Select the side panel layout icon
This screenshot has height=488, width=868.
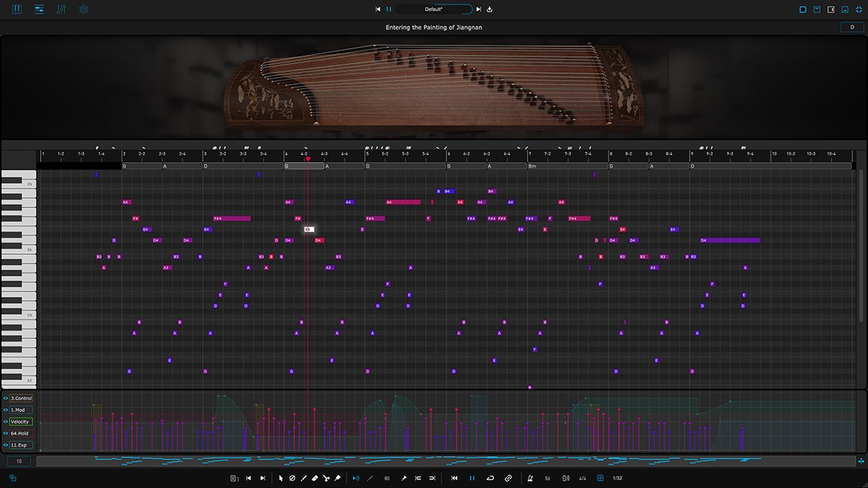coord(831,9)
